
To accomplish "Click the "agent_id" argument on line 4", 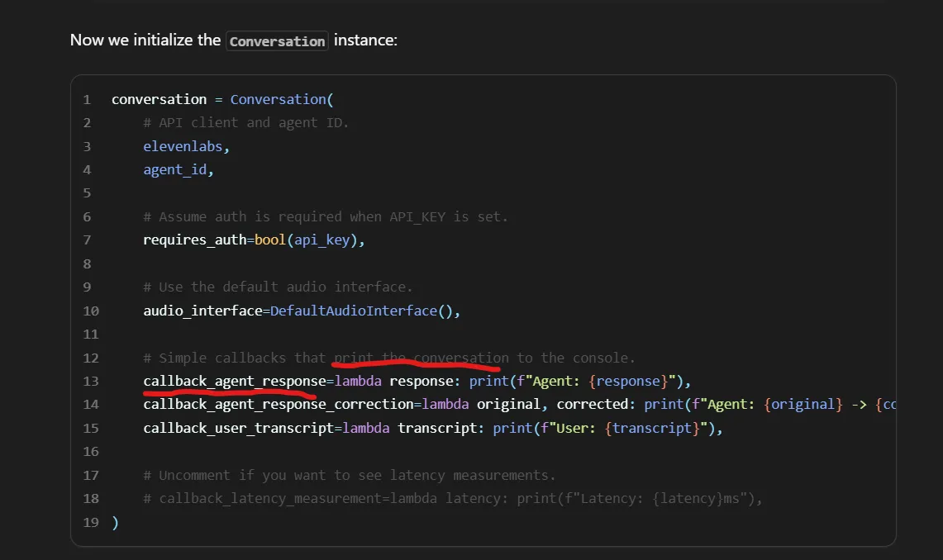I will click(177, 169).
